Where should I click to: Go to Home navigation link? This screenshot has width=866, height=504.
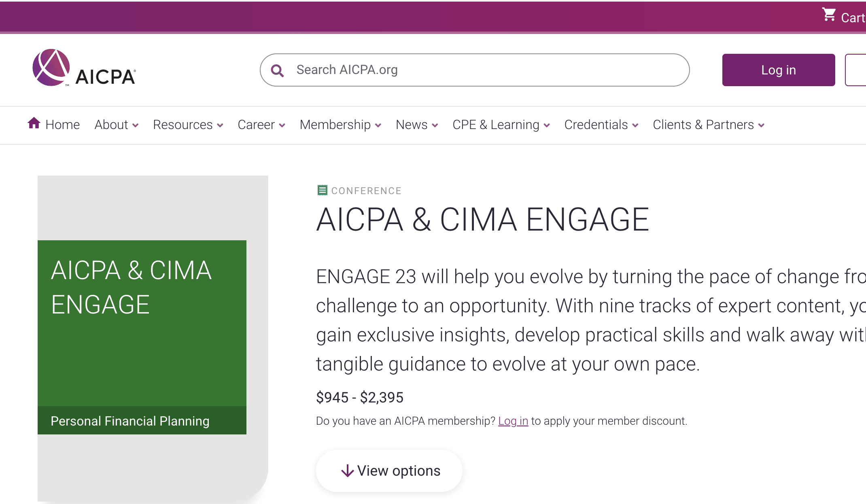pos(62,125)
